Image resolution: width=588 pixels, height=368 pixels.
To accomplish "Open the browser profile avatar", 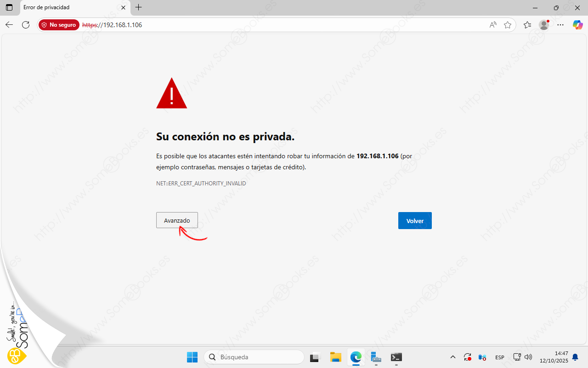I will (544, 25).
